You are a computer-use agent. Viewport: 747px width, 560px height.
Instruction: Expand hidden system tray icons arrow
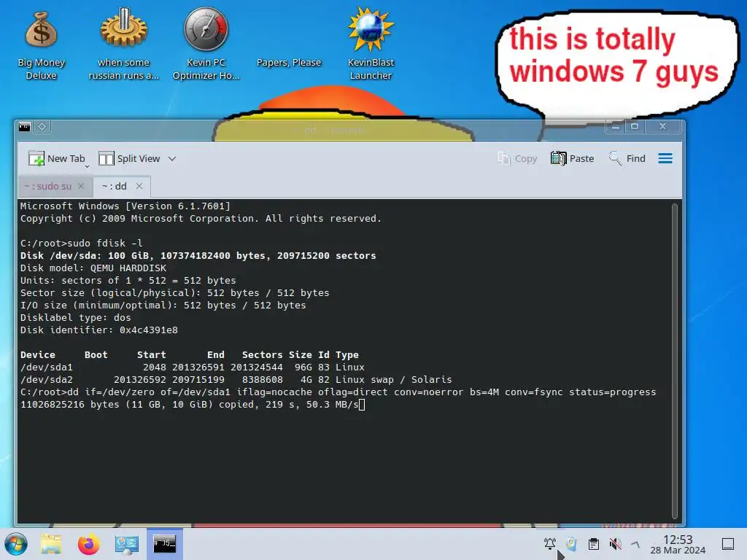pyautogui.click(x=635, y=543)
